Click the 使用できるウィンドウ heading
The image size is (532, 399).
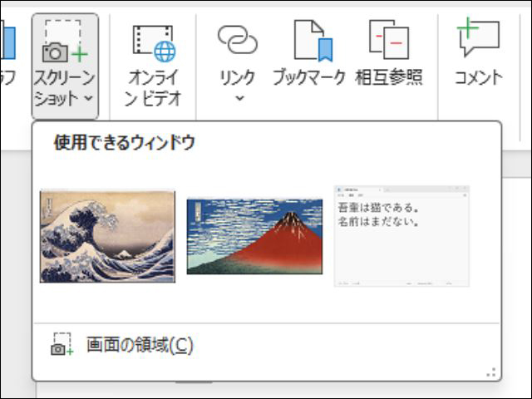click(x=124, y=142)
